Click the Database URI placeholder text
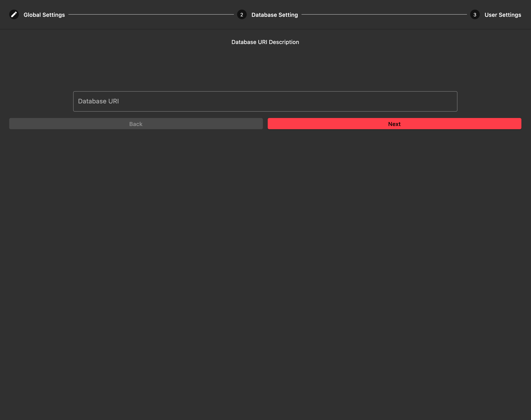The image size is (531, 420). tap(98, 101)
